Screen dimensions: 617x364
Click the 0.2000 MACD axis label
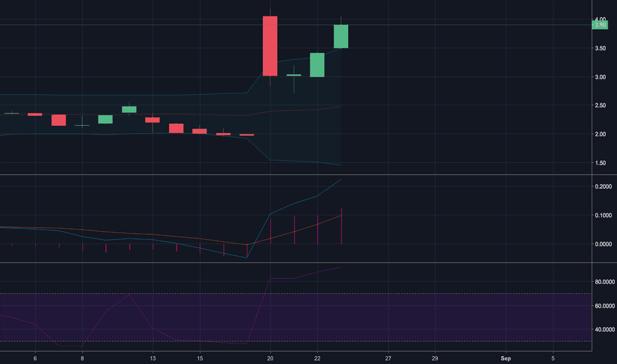coord(603,187)
